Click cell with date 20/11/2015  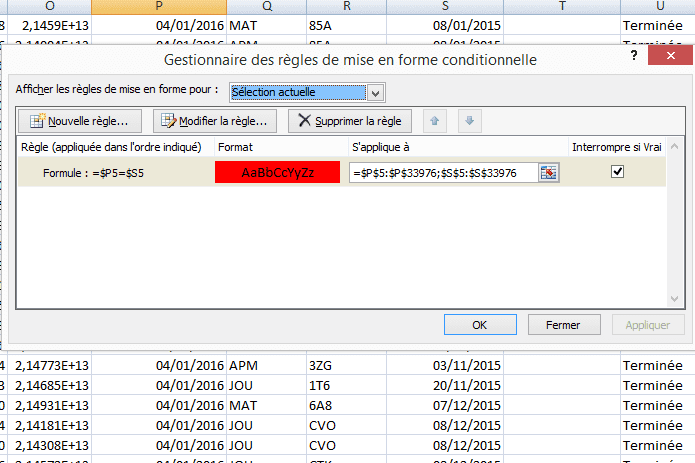(445, 385)
